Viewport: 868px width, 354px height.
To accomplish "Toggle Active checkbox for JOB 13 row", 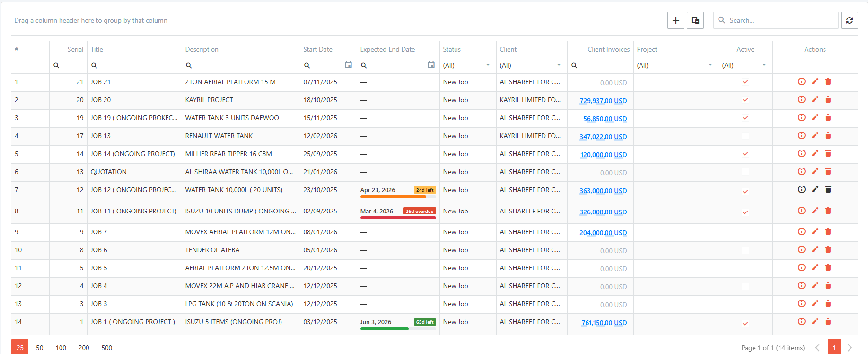I will 745,136.
